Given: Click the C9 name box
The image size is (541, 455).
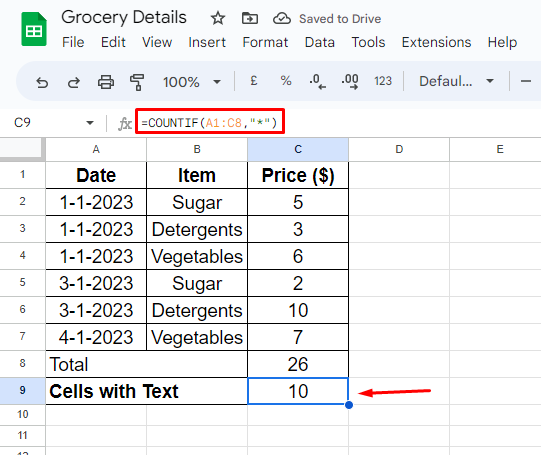Looking at the screenshot, I should coord(22,123).
